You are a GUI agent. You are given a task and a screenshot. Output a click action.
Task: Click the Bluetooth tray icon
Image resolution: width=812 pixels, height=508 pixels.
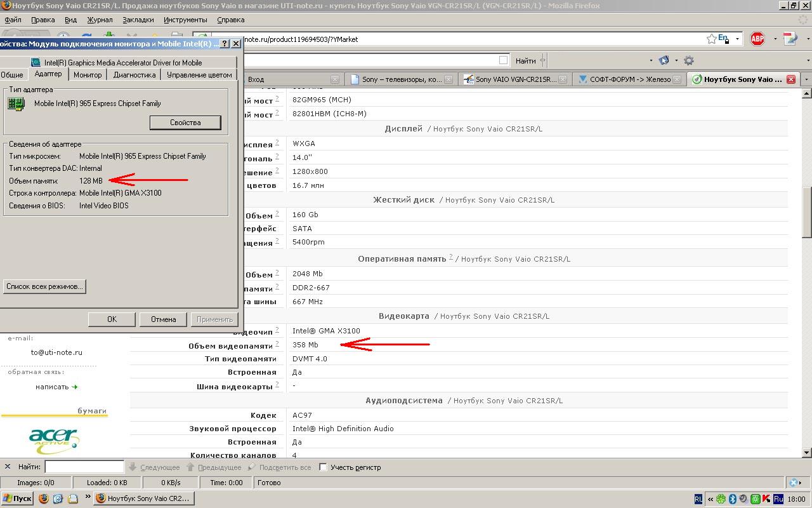(732, 498)
